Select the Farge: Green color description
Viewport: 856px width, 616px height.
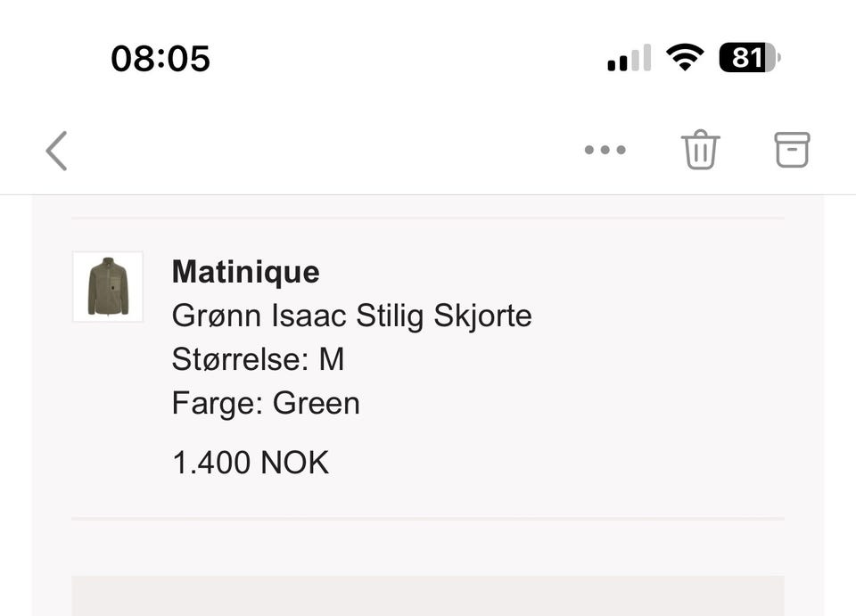click(265, 402)
